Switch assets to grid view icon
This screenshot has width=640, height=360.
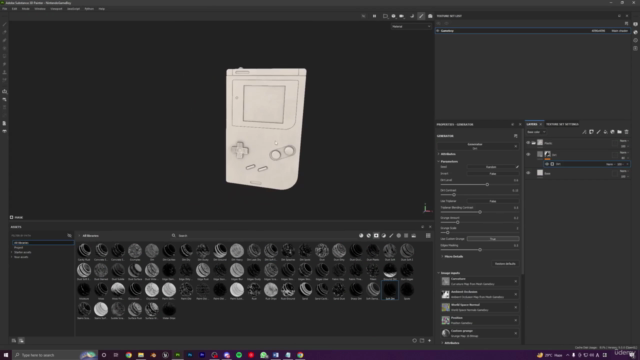[428, 236]
